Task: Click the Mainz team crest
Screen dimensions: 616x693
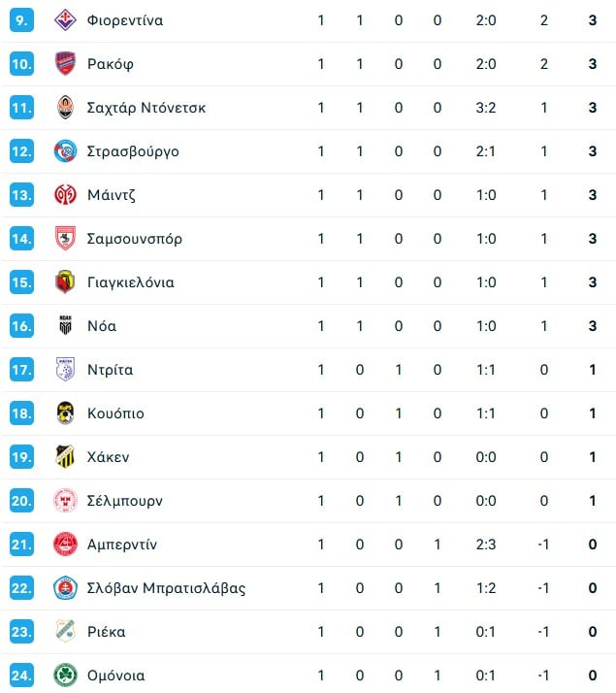Action: (65, 195)
